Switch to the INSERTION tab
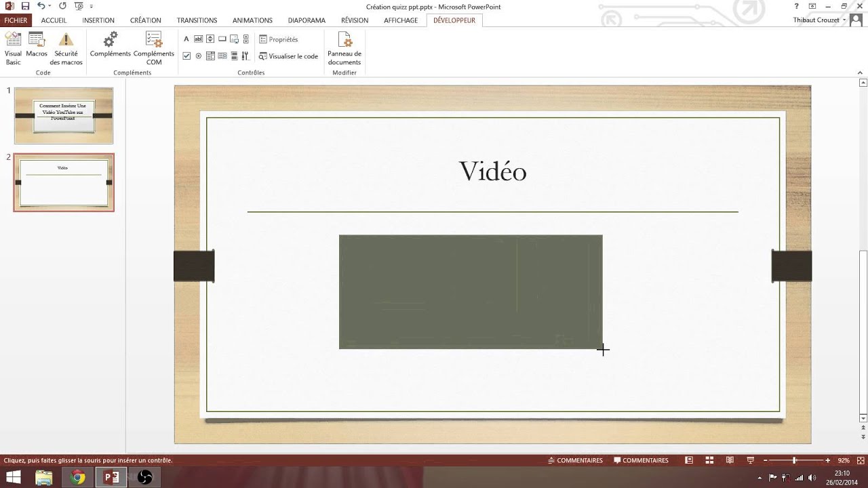Image resolution: width=868 pixels, height=488 pixels. (98, 20)
